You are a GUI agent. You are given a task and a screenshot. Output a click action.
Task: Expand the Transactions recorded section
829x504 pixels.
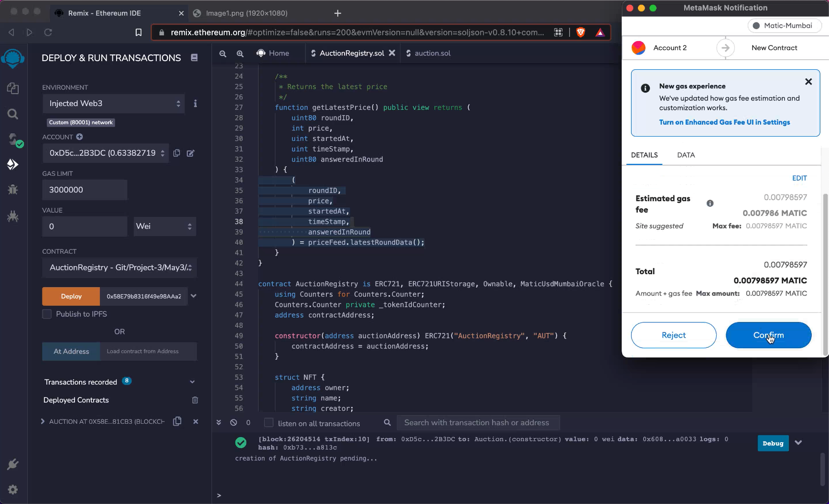pos(192,382)
